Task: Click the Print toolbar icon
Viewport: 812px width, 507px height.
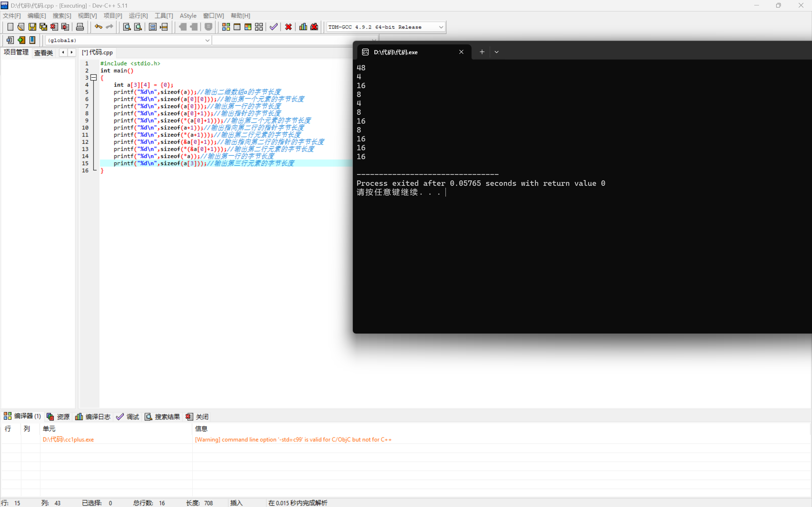Action: point(80,27)
